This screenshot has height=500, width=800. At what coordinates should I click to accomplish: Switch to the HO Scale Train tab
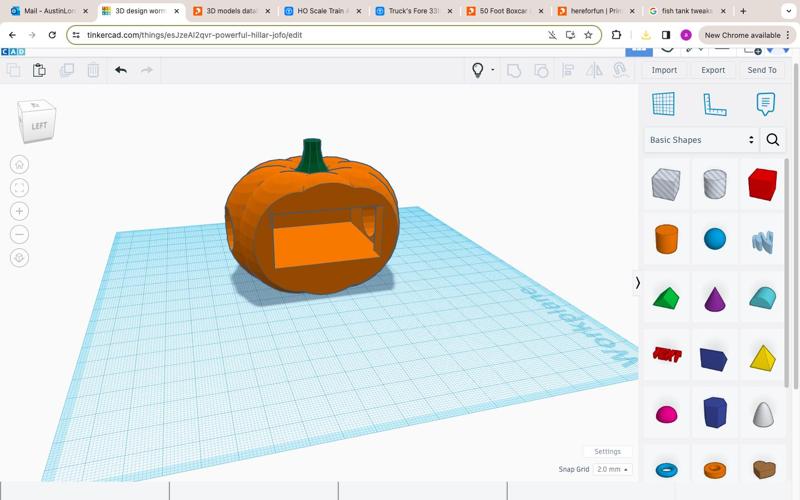pos(323,11)
